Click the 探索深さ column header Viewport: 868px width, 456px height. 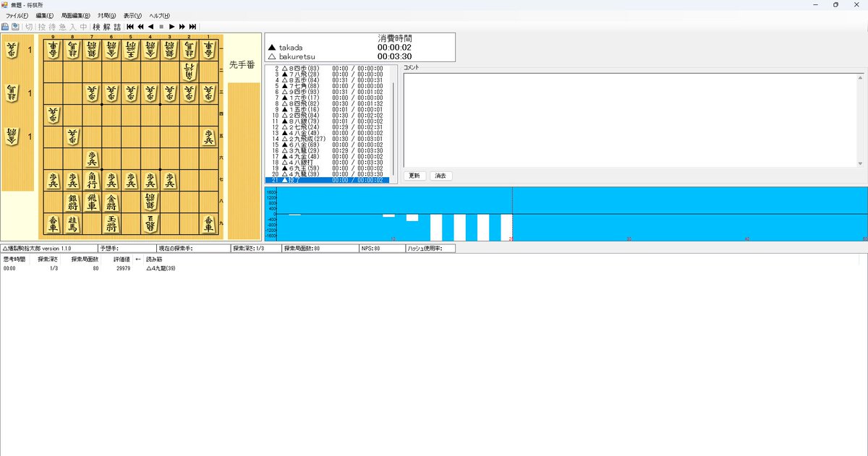click(x=49, y=259)
